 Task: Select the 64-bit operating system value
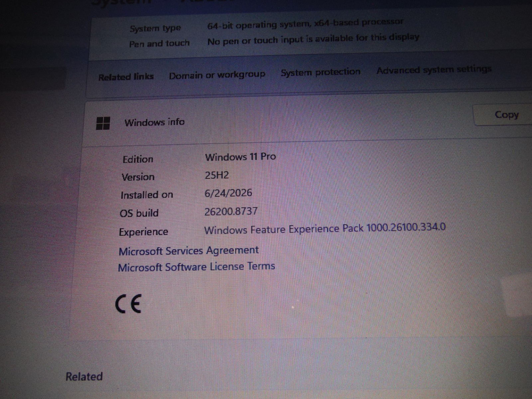tap(305, 24)
